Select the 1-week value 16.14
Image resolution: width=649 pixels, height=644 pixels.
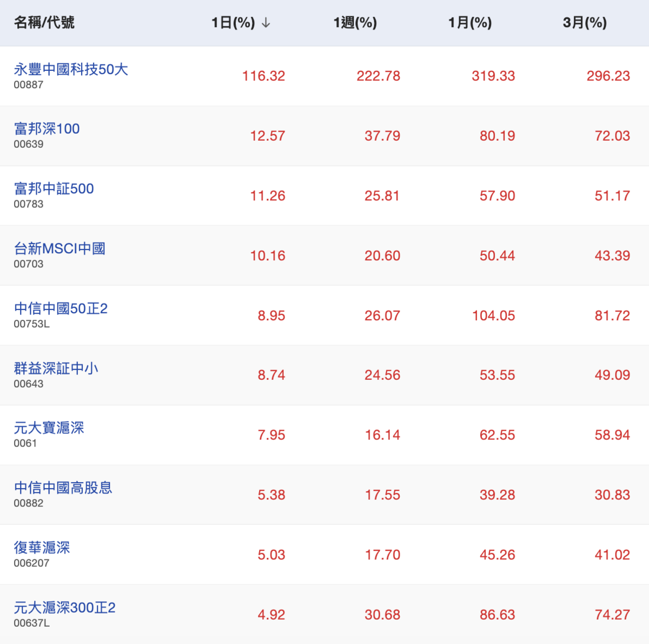(382, 435)
